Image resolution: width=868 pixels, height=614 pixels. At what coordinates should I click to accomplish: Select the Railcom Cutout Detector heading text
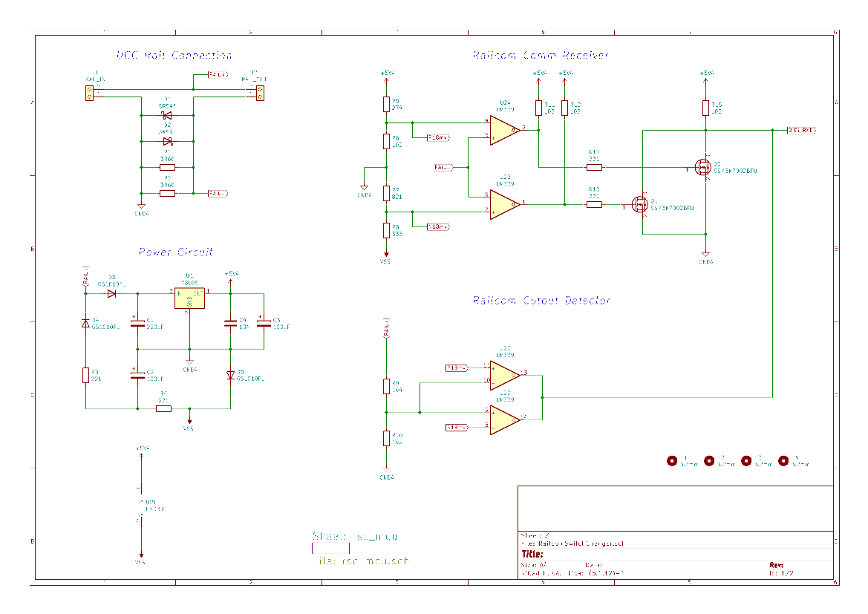(541, 301)
